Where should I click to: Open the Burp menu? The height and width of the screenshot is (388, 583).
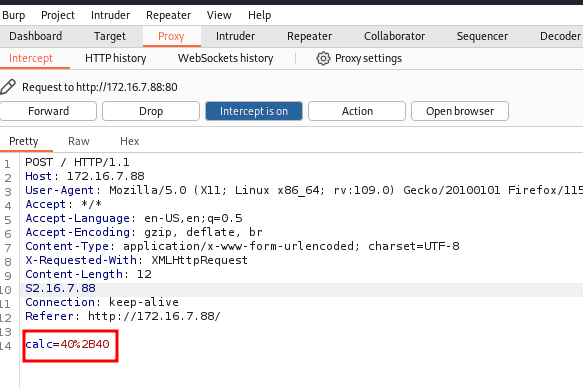tap(13, 15)
